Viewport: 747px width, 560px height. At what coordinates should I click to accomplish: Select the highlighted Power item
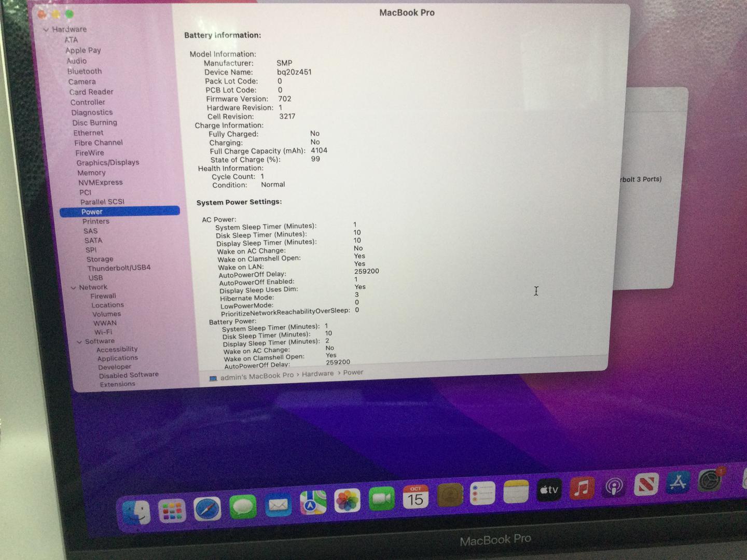(x=120, y=212)
